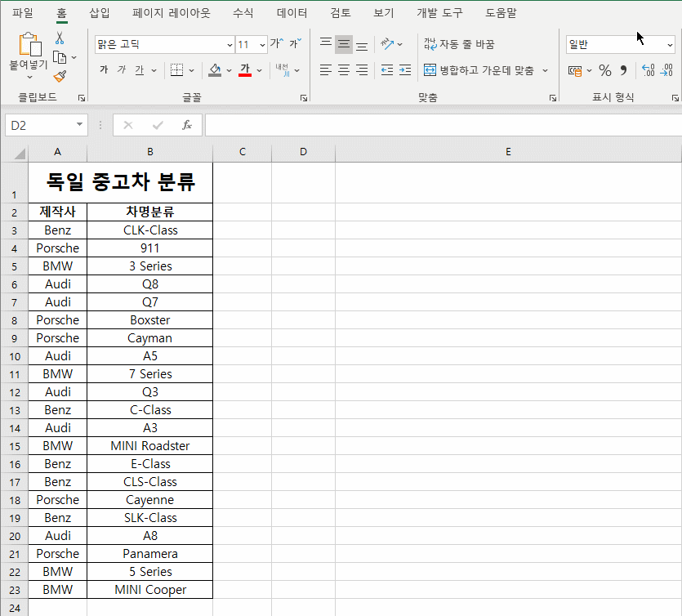Image resolution: width=682 pixels, height=616 pixels.
Task: Open 글꼴 dialog launcher
Action: click(x=304, y=98)
